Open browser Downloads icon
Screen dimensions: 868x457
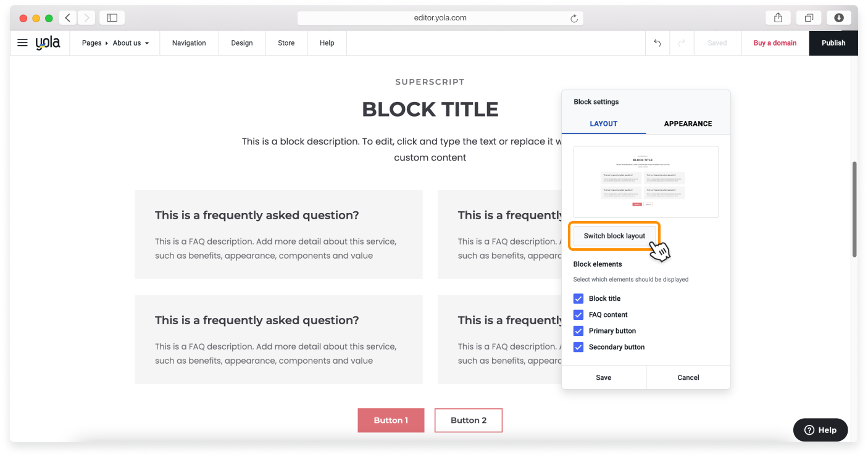[x=839, y=17]
